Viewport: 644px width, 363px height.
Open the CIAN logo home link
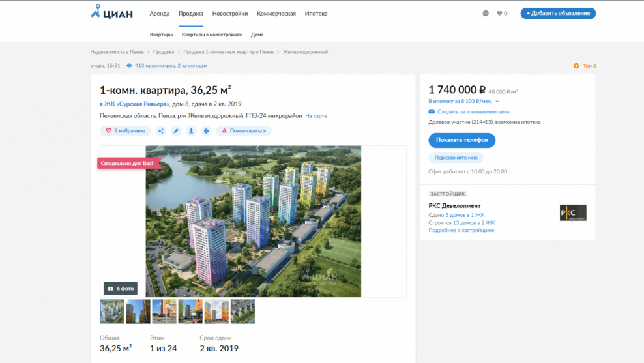[x=111, y=12]
